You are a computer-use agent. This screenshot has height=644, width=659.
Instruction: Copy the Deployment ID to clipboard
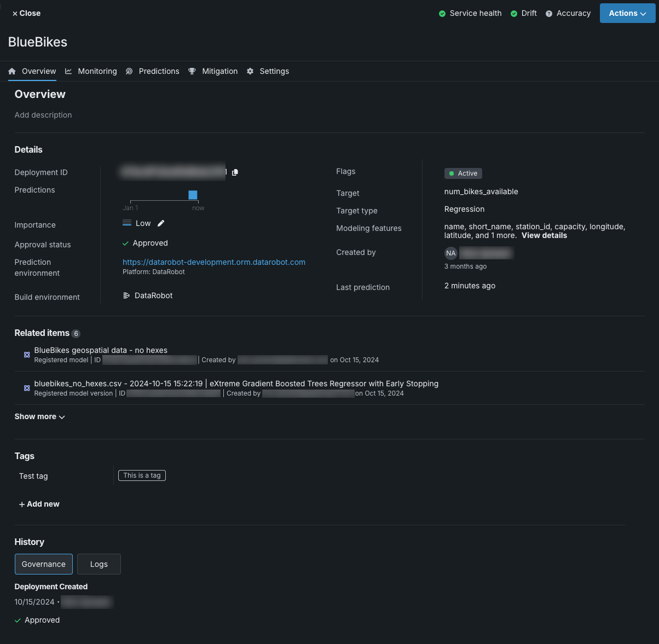235,172
